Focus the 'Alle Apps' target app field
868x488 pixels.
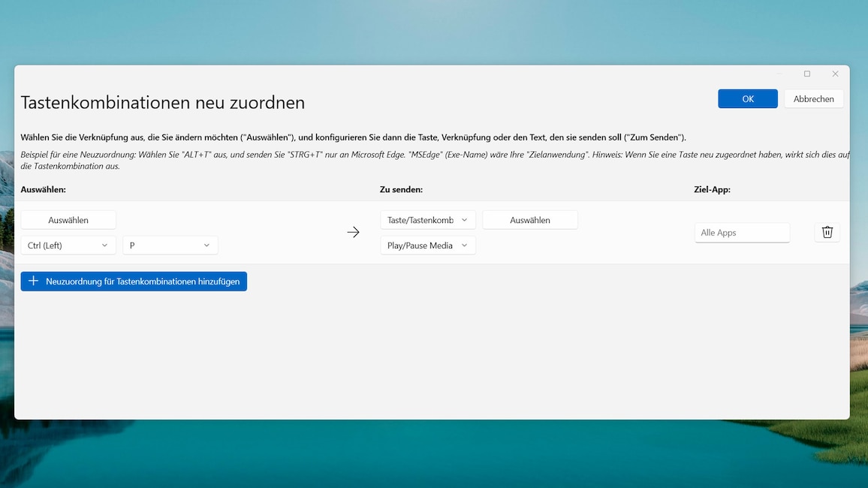pos(742,233)
